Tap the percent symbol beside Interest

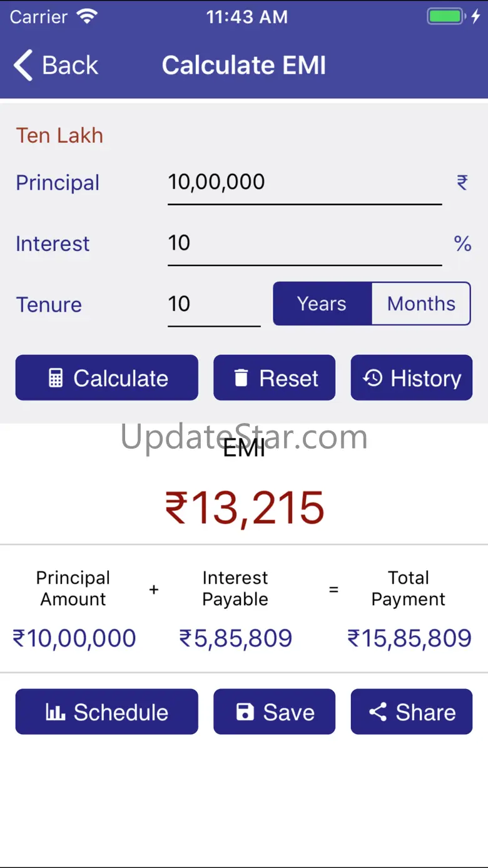coord(462,243)
